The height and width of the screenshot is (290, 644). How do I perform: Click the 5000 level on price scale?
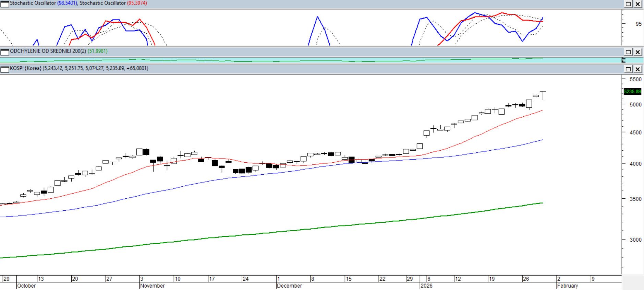(x=635, y=105)
